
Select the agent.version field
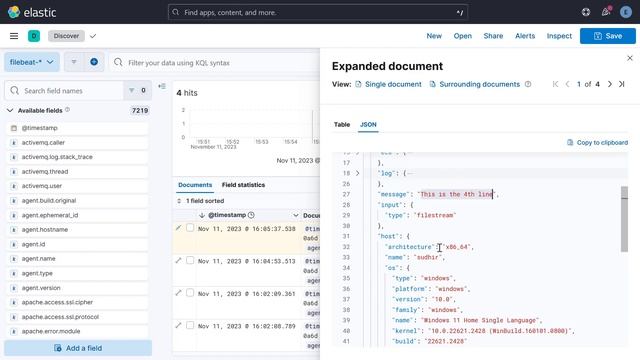(77, 288)
